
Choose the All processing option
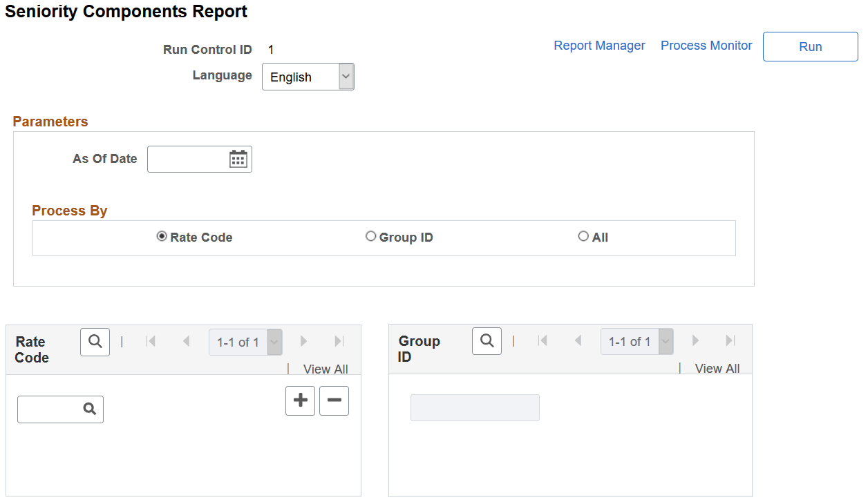coord(583,236)
